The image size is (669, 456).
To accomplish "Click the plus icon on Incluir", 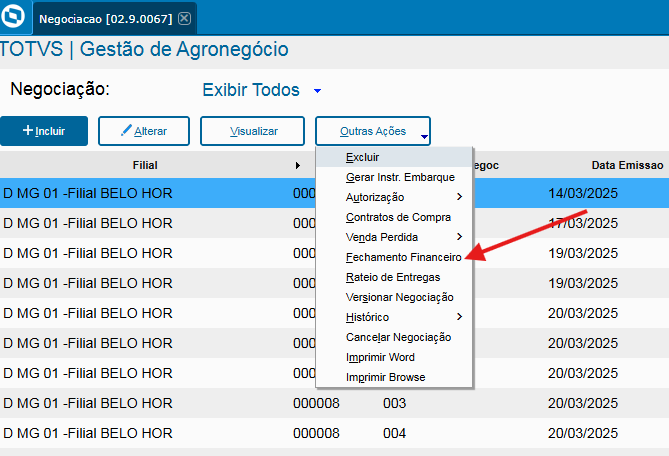I will pos(28,130).
